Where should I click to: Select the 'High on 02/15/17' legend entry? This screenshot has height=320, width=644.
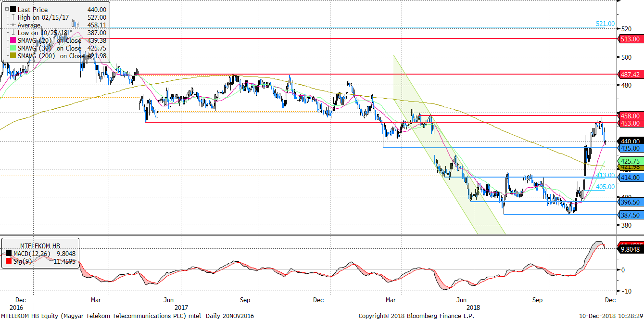tap(44, 17)
